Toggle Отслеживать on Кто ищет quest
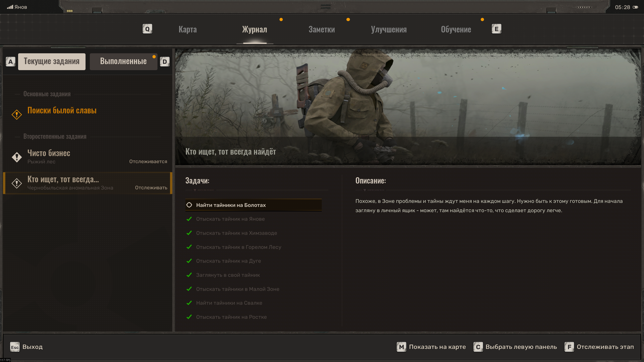Image resolution: width=644 pixels, height=362 pixels. click(151, 188)
